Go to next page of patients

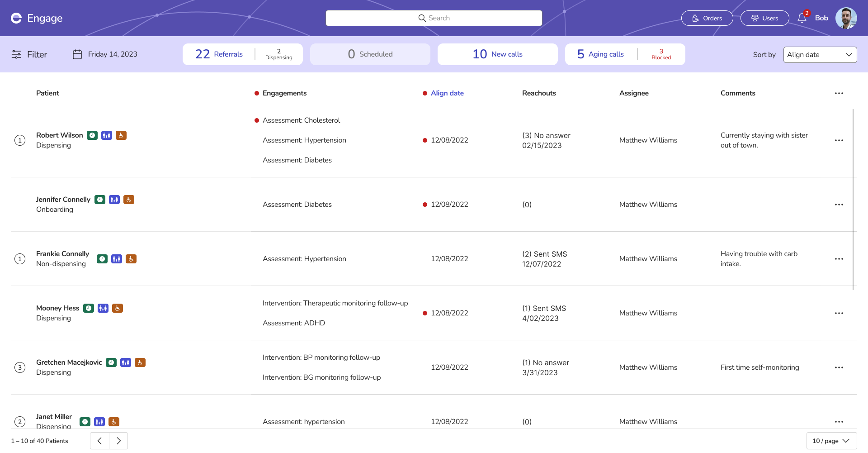tap(118, 441)
